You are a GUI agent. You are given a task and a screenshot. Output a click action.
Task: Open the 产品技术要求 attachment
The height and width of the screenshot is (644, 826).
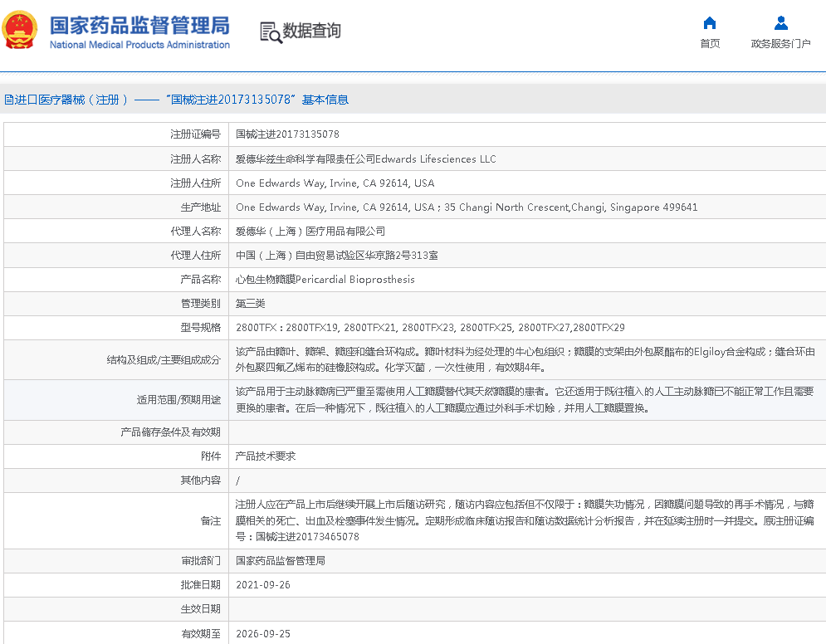tap(266, 456)
